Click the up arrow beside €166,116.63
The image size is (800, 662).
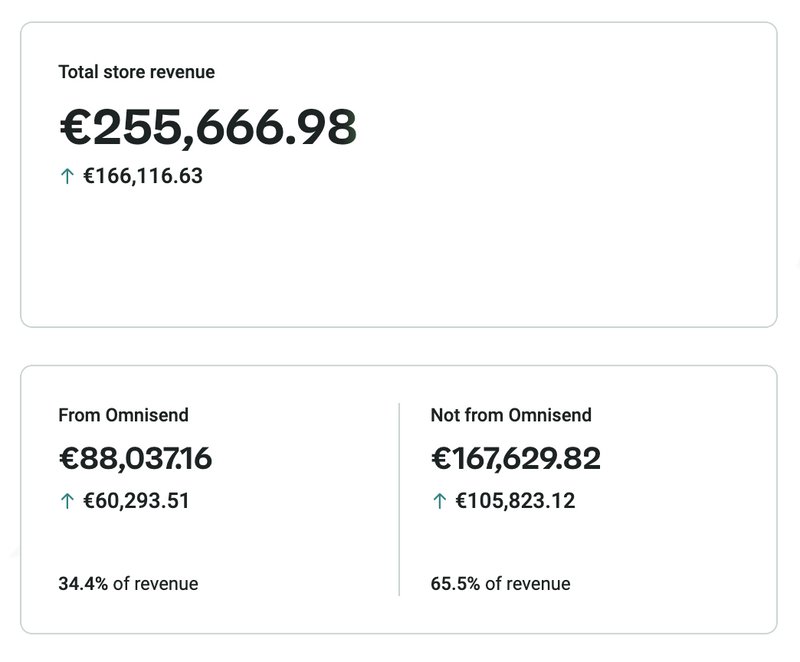[x=67, y=177]
